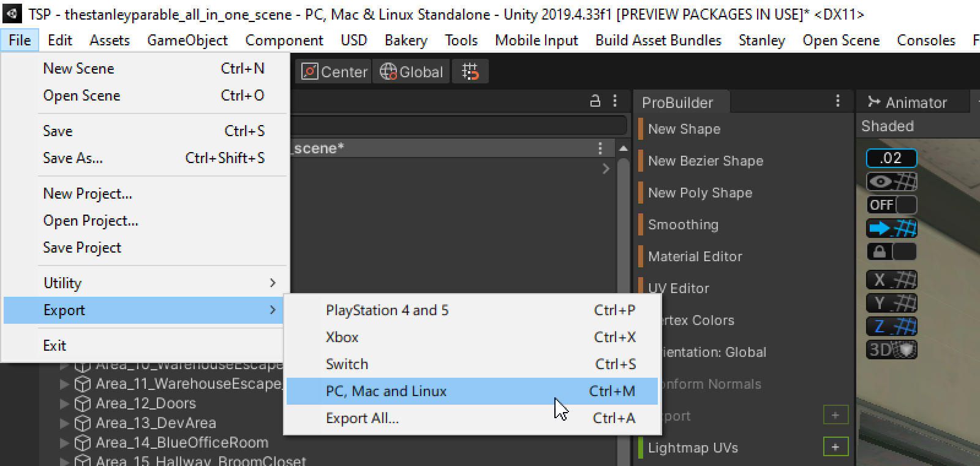The height and width of the screenshot is (466, 980).
Task: Export for PlayStation 4 and 5
Action: point(472,310)
